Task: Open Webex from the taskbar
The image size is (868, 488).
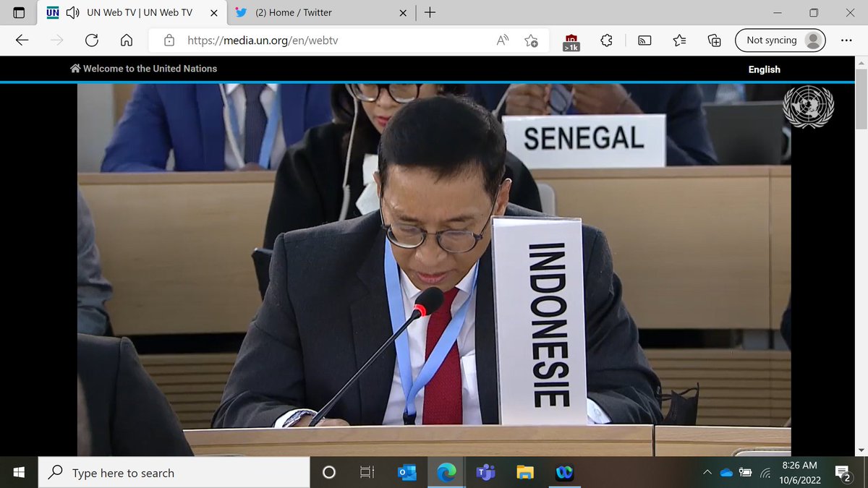Action: coord(564,472)
